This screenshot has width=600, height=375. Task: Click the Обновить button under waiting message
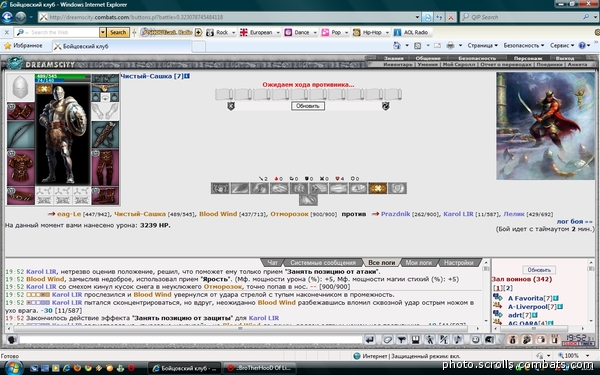308,106
